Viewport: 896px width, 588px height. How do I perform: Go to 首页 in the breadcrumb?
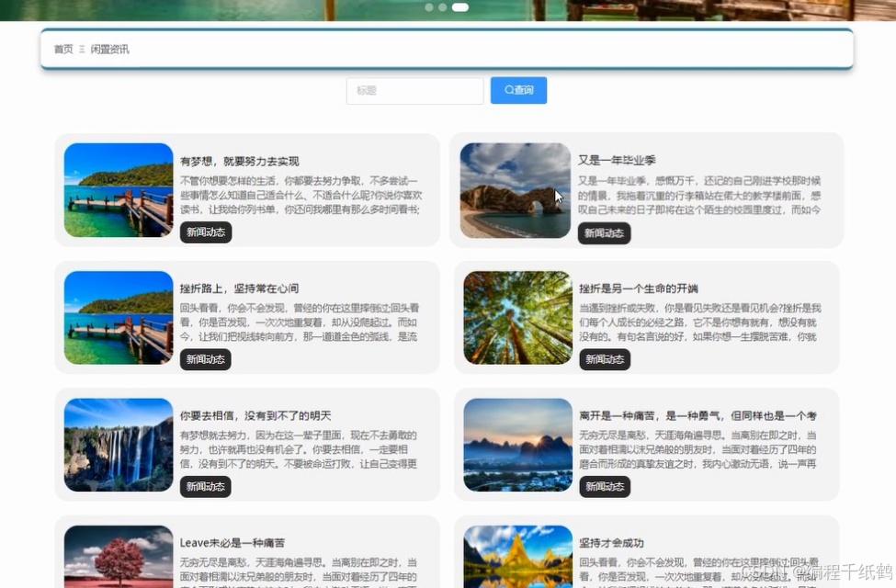pyautogui.click(x=63, y=49)
